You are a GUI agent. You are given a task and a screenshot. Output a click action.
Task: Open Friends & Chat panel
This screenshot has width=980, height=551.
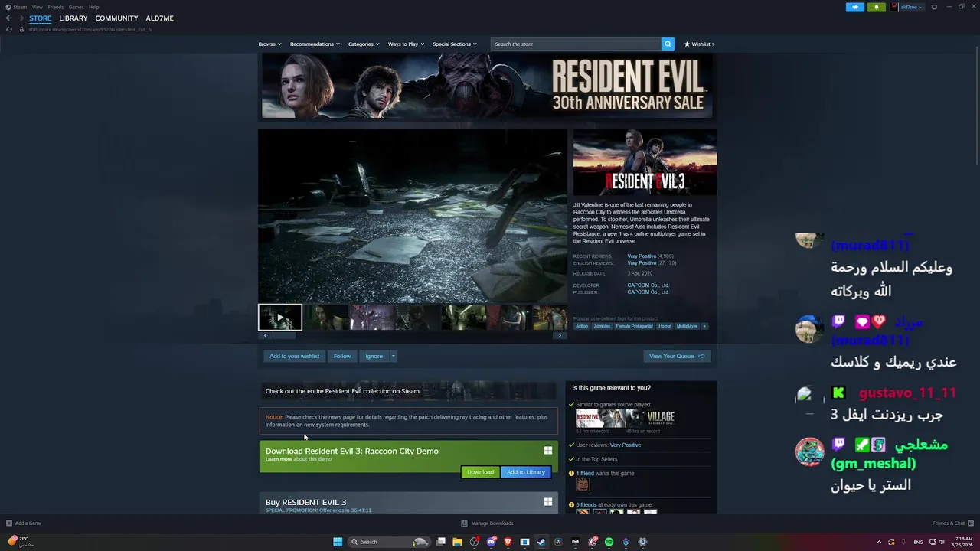click(952, 523)
